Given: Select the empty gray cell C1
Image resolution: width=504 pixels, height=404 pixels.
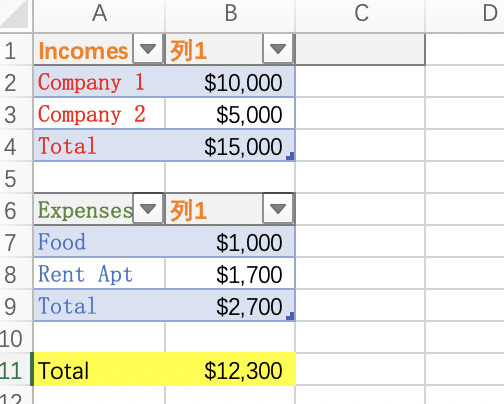Looking at the screenshot, I should click(x=360, y=49).
